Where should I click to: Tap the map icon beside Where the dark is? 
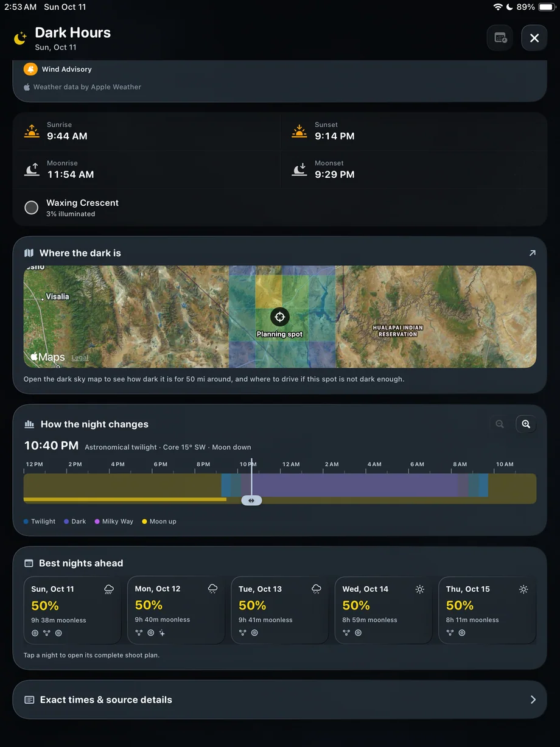point(29,253)
